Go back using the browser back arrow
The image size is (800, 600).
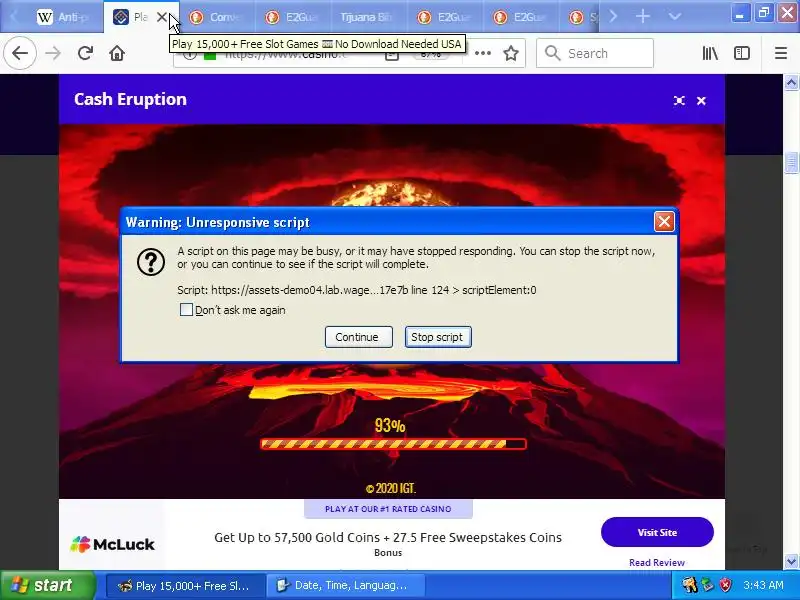pos(20,53)
